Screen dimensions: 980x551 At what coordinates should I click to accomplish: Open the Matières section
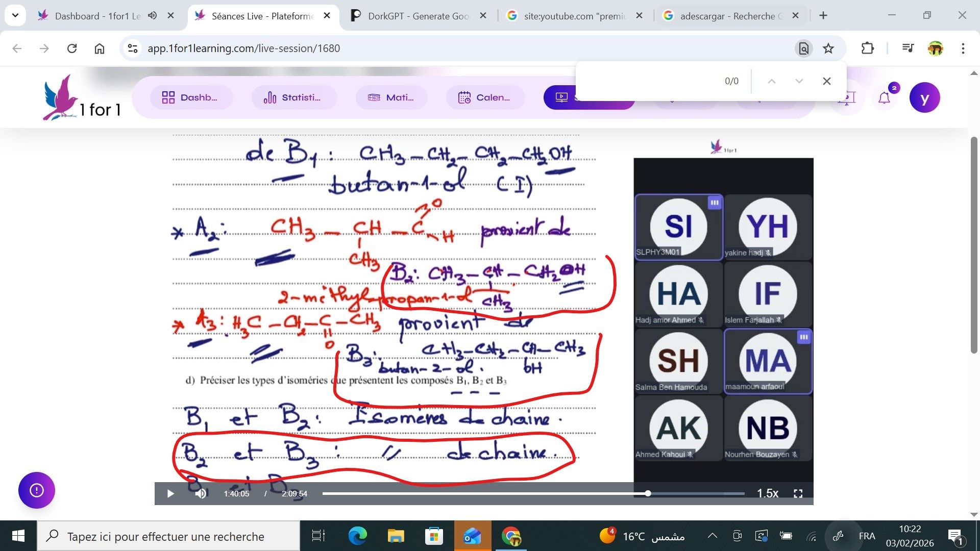click(x=391, y=97)
